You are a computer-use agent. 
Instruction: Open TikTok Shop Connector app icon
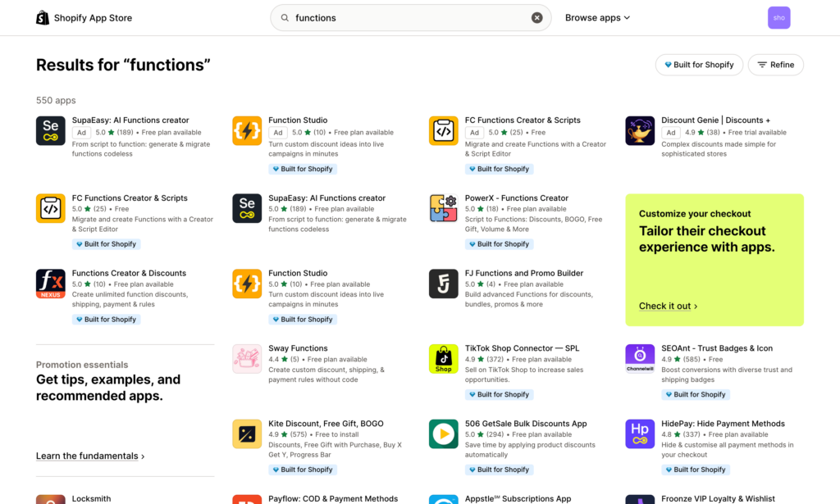[x=444, y=358]
